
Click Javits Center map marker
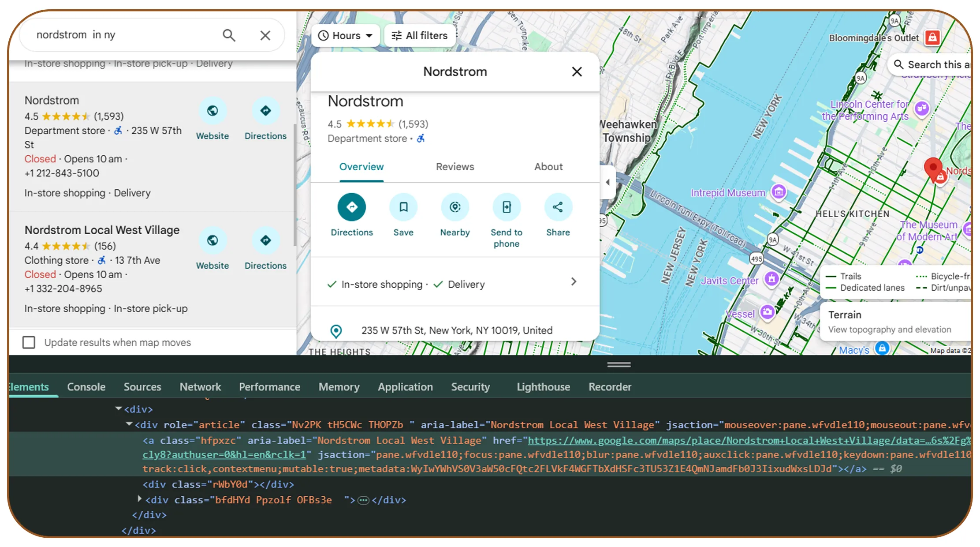[771, 279]
